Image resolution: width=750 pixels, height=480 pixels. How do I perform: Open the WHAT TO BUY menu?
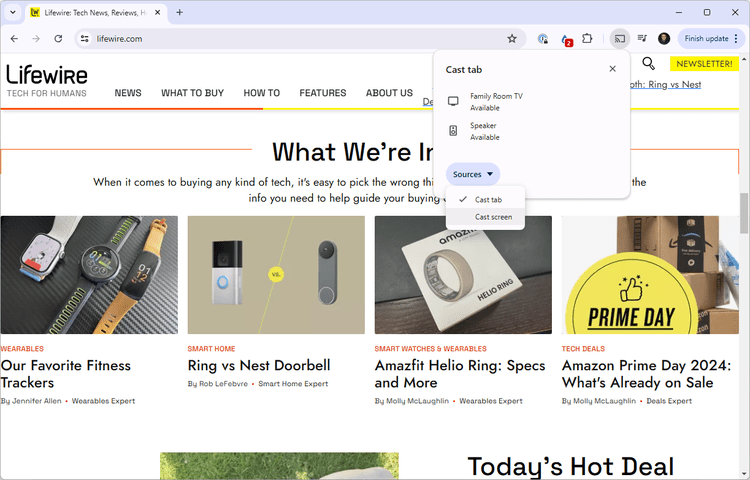(x=192, y=93)
